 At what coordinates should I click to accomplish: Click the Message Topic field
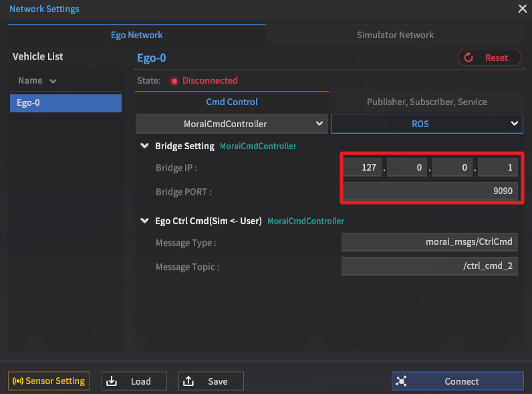pyautogui.click(x=429, y=266)
